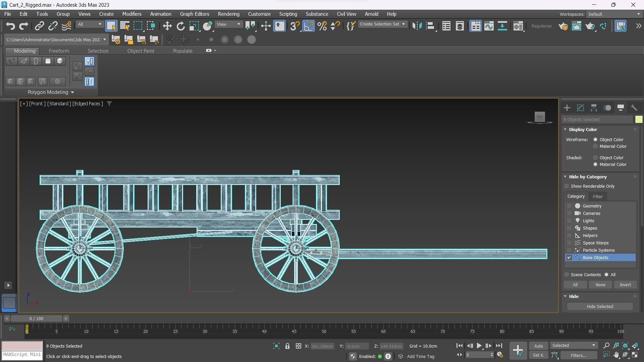Select the Scene Contents radio button
This screenshot has width=644, height=362.
click(x=567, y=275)
